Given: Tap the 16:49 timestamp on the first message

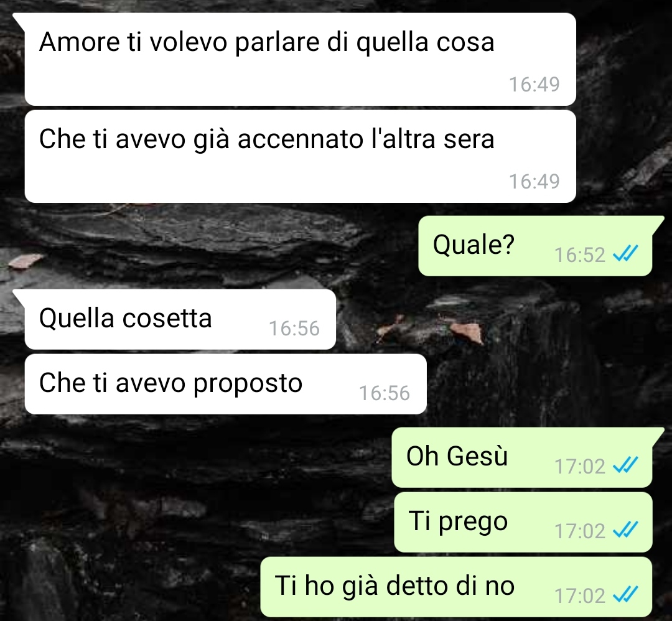Looking at the screenshot, I should [534, 84].
